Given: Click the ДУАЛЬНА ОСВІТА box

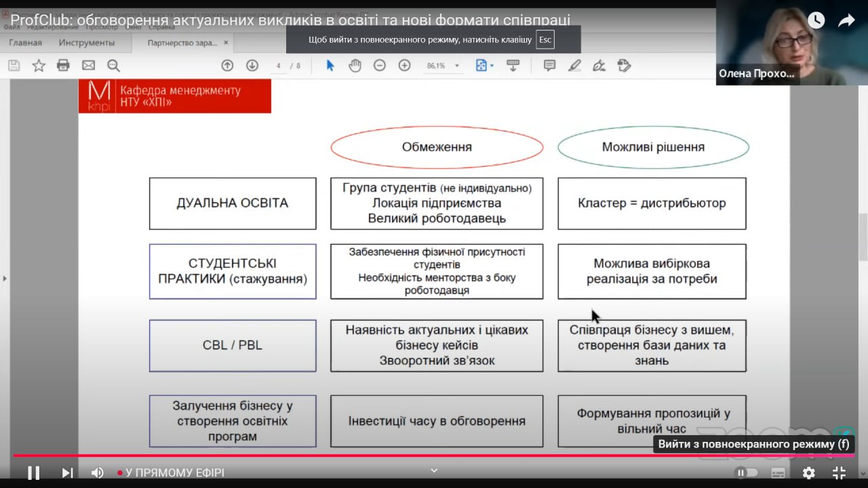Looking at the screenshot, I should [233, 203].
